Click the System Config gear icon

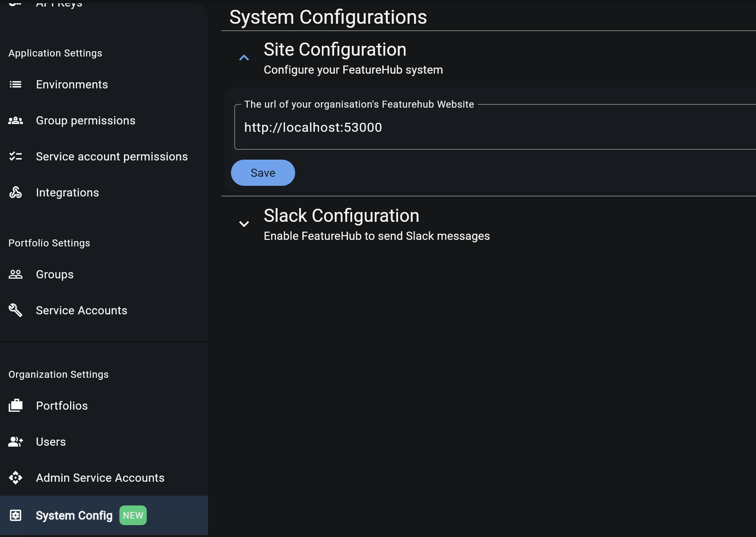point(15,515)
